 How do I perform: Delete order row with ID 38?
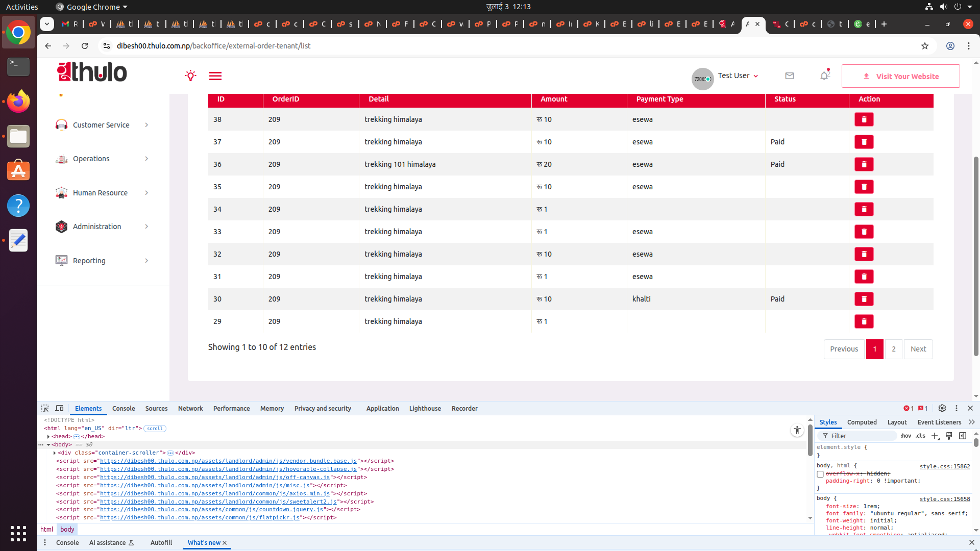point(864,119)
